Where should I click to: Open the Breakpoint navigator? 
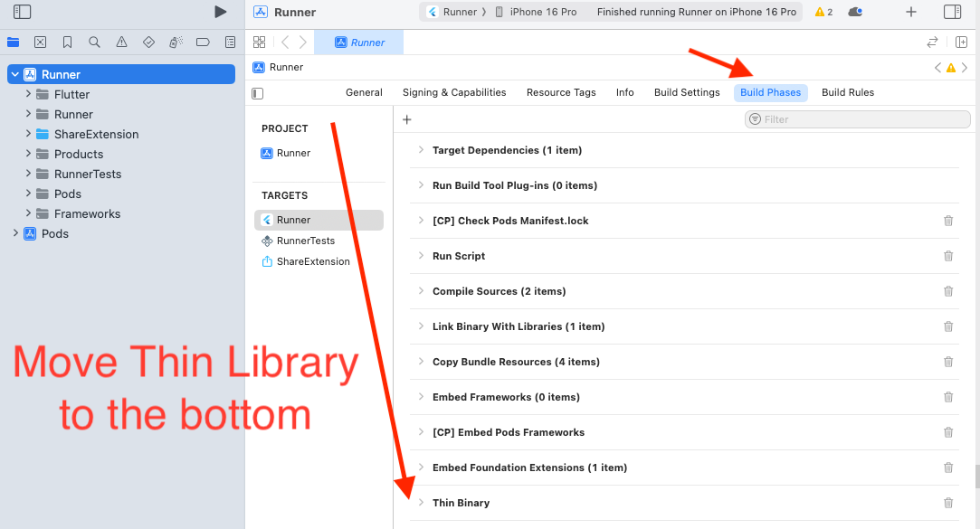tap(203, 42)
